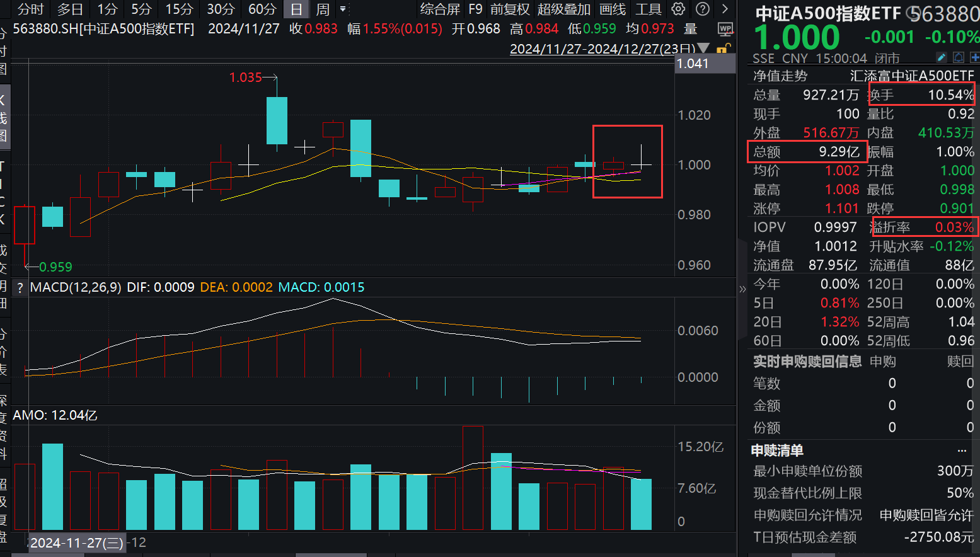The width and height of the screenshot is (980, 557).
Task: Click right arrow to show more toolbar items
Action: tap(725, 9)
